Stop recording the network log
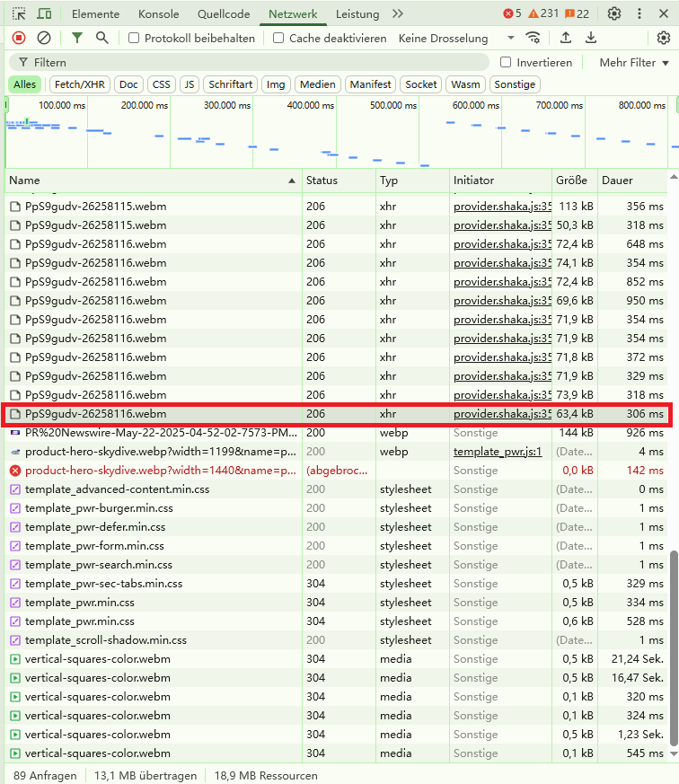This screenshot has width=679, height=784. click(x=19, y=38)
